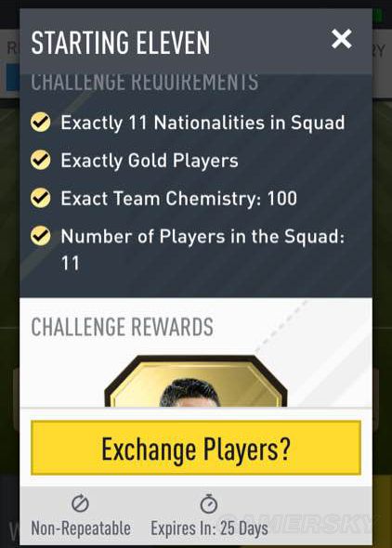This screenshot has width=392, height=548.
Task: Toggle the Exact Team Chemistry checkmark
Action: tap(41, 198)
